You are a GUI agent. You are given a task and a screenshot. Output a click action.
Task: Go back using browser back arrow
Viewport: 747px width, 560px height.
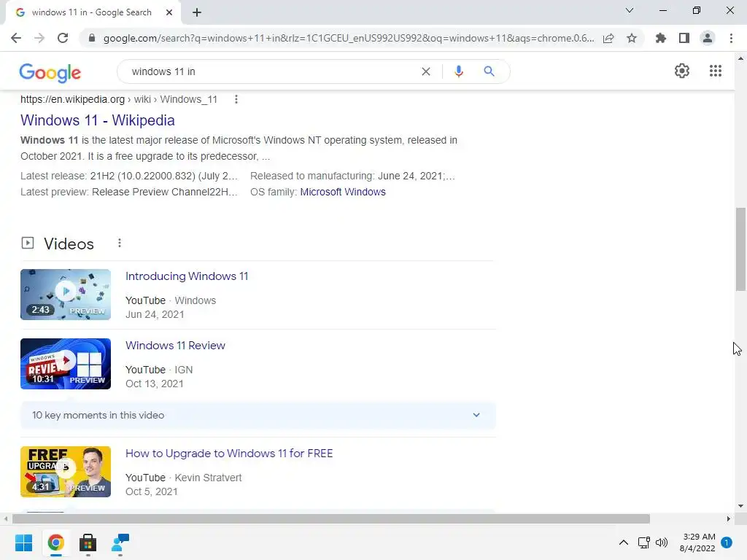click(x=16, y=38)
